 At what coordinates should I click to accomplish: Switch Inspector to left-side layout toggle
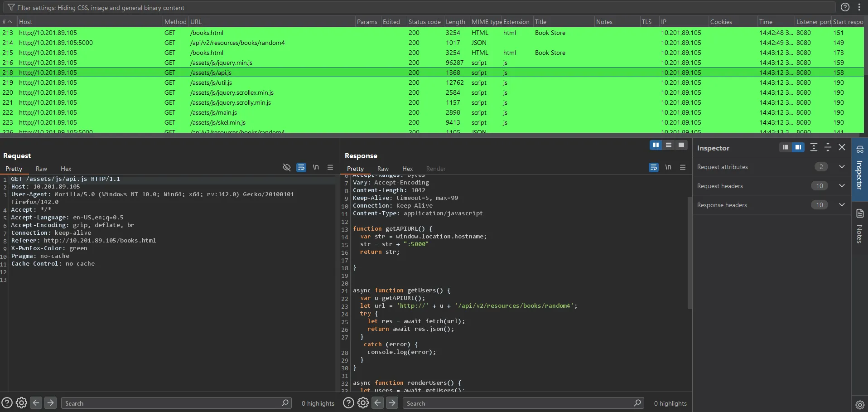click(785, 147)
